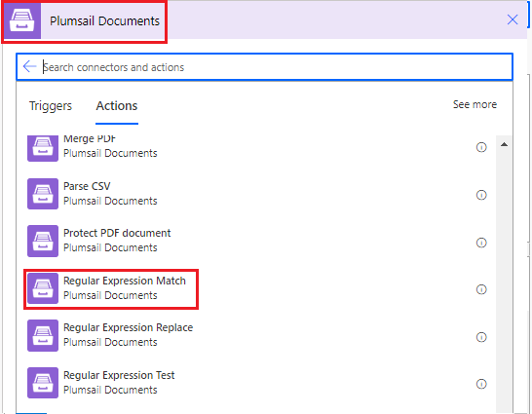The image size is (532, 414).
Task: Click the Plumsail Documents header icon
Action: pyautogui.click(x=22, y=21)
